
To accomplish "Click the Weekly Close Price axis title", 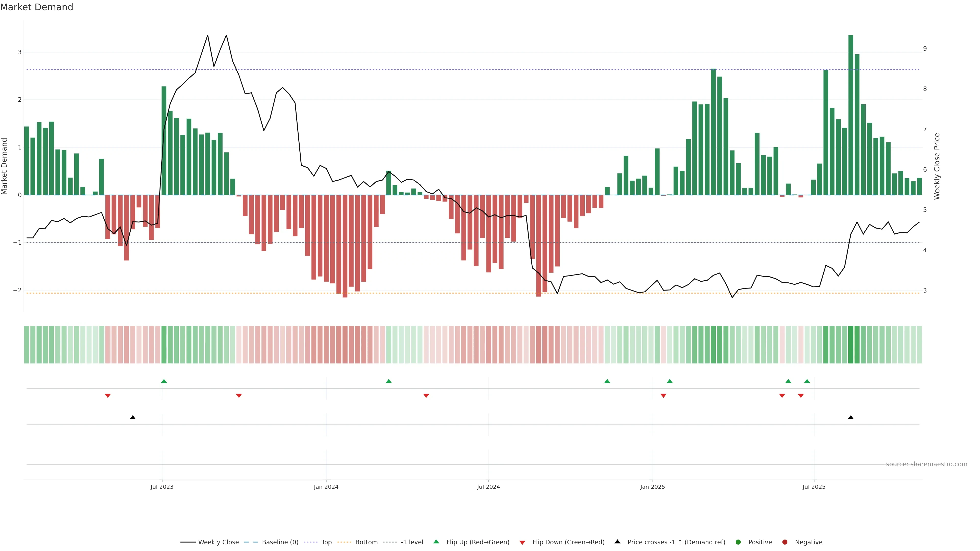I will pos(937,166).
